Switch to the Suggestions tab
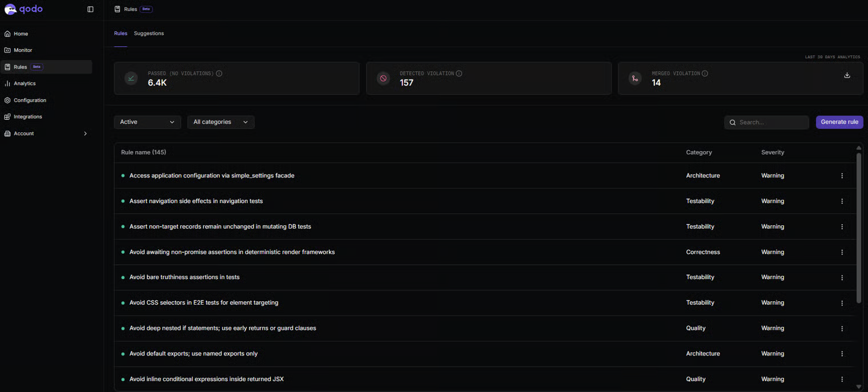Image resolution: width=868 pixels, height=392 pixels. click(148, 34)
